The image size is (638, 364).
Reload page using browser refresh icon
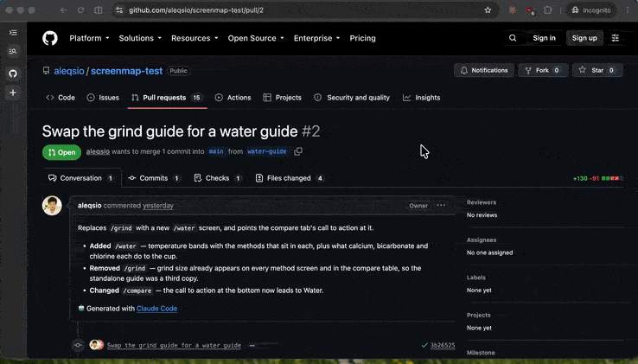point(81,10)
